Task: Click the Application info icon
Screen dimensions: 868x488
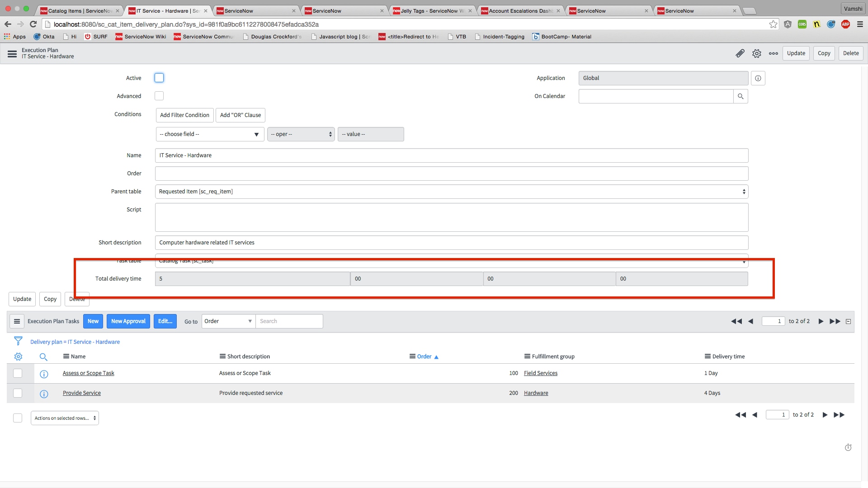Action: (758, 78)
